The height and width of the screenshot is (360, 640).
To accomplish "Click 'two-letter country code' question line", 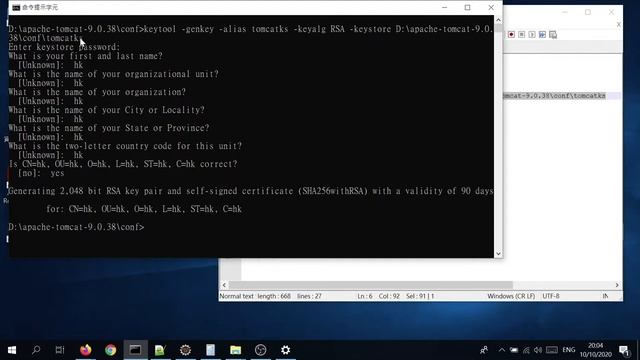I will click(125, 146).
